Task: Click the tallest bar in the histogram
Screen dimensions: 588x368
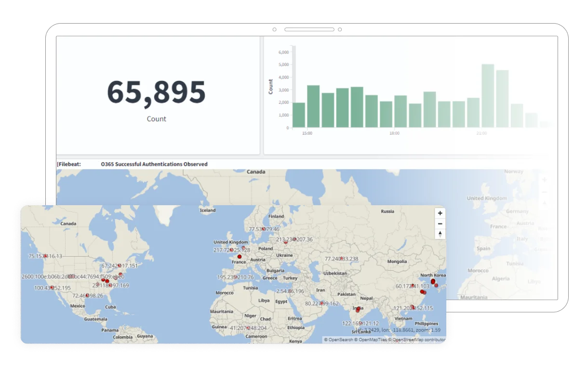Action: pos(488,96)
